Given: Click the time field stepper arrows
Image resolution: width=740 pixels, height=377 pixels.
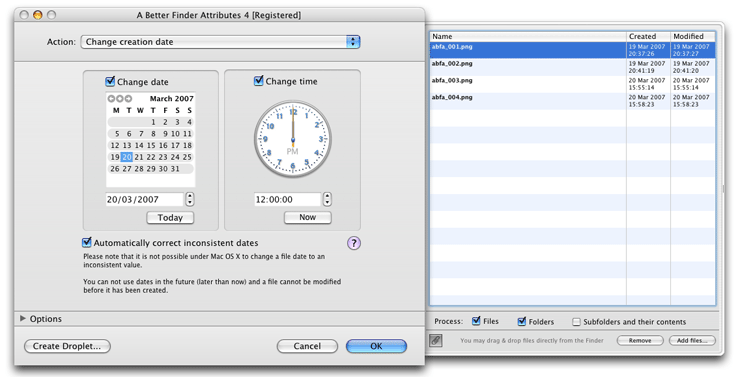Looking at the screenshot, I should [x=328, y=199].
